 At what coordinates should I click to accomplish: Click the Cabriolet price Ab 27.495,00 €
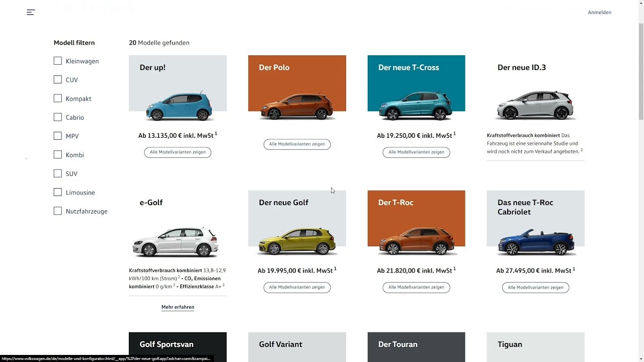pos(535,270)
